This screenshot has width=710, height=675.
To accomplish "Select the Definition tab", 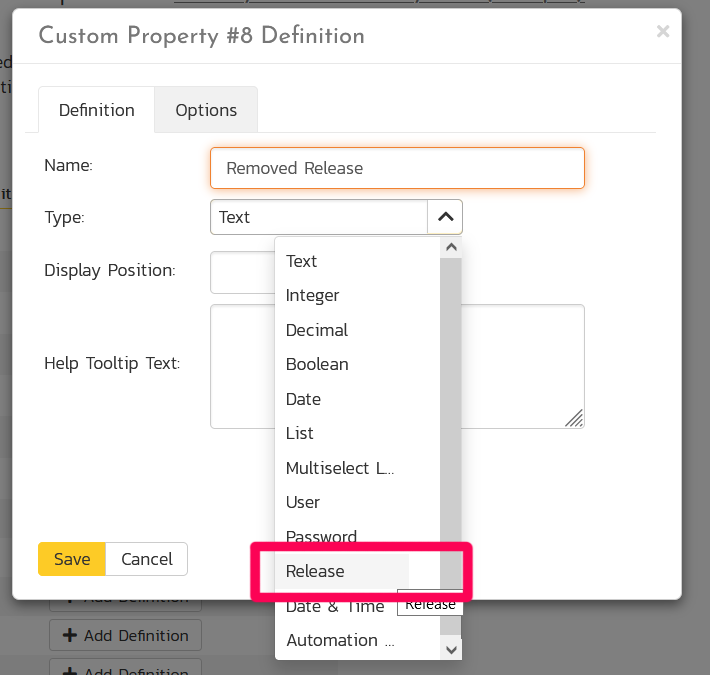I will coord(96,110).
